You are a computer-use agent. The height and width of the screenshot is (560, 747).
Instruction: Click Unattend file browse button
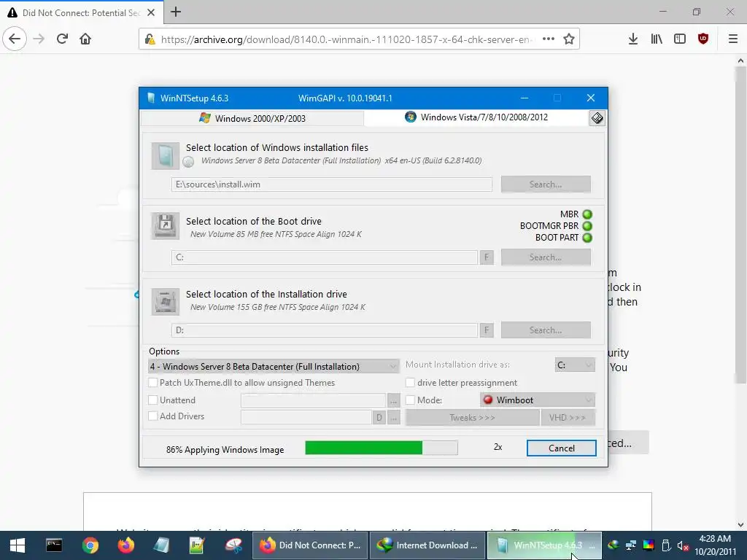tap(393, 400)
